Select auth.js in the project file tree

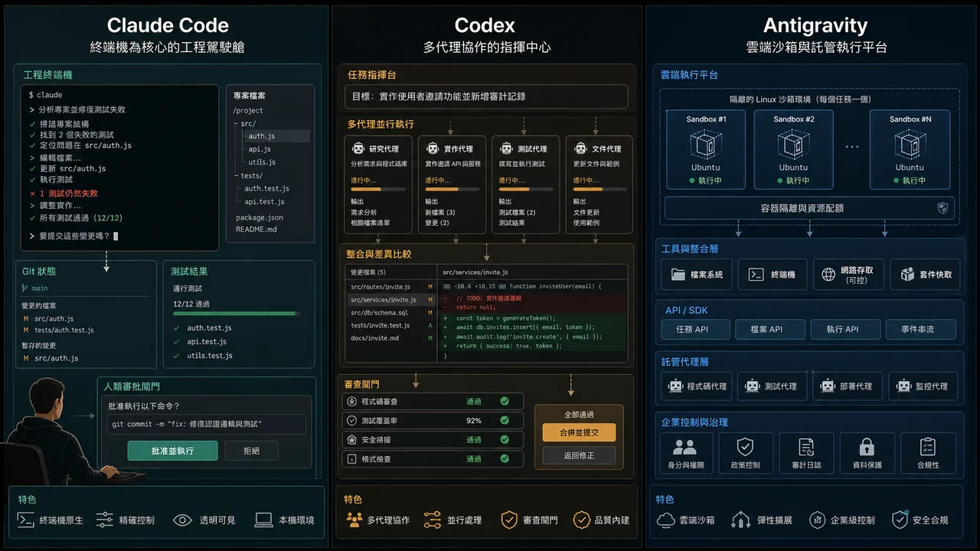coord(276,136)
